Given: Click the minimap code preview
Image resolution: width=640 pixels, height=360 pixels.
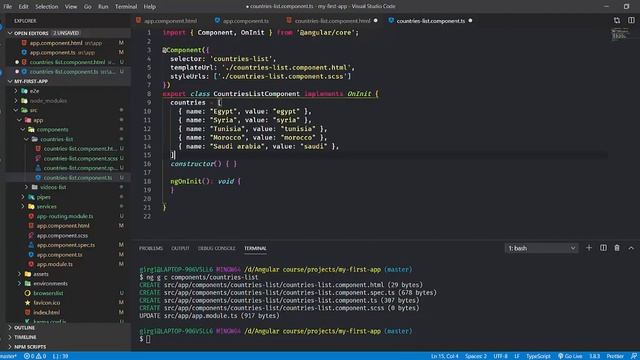Looking at the screenshot, I should (x=620, y=34).
